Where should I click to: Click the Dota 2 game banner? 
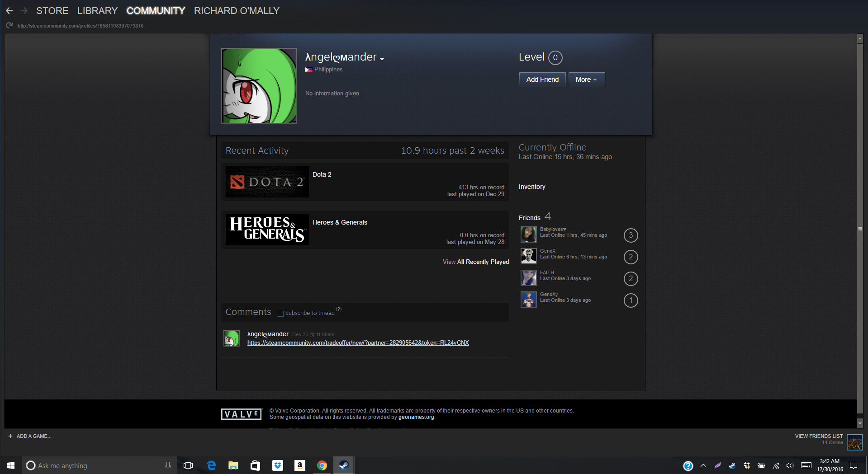click(x=267, y=182)
